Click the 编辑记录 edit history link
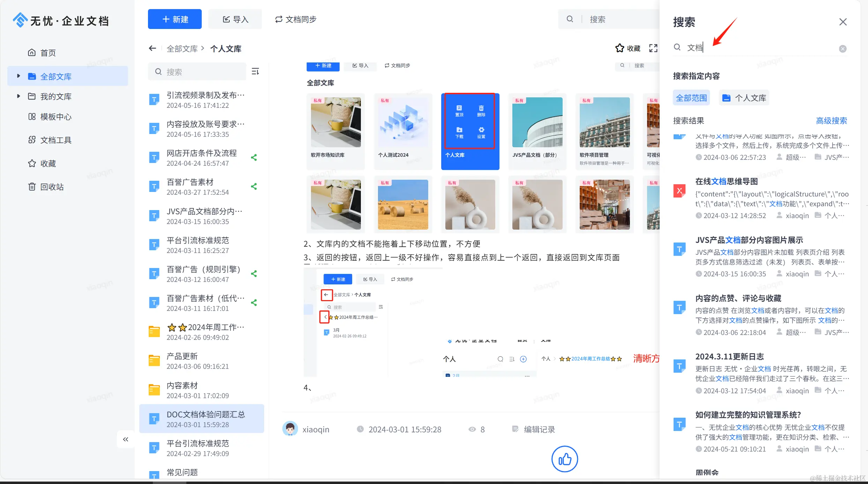868x484 pixels. pyautogui.click(x=539, y=429)
